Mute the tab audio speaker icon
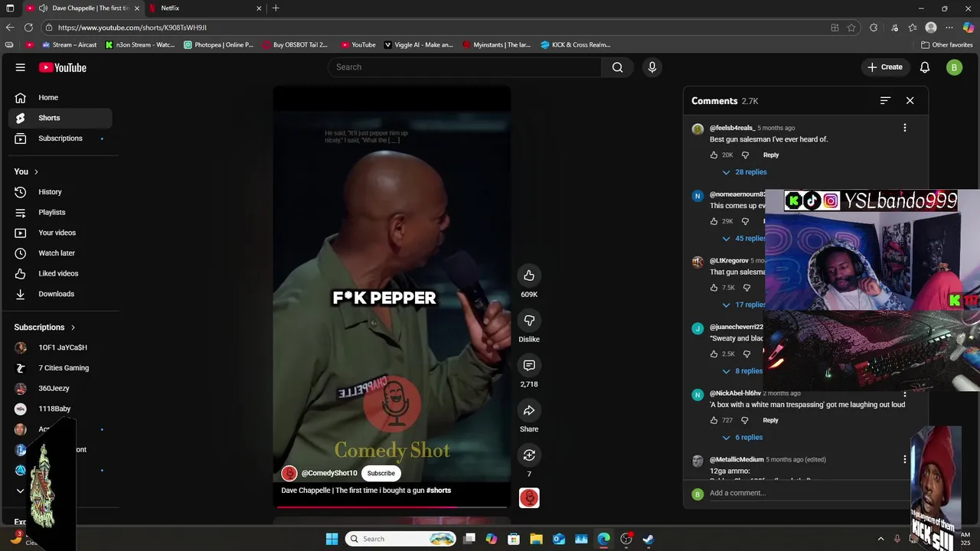The width and height of the screenshot is (980, 551). (x=43, y=8)
